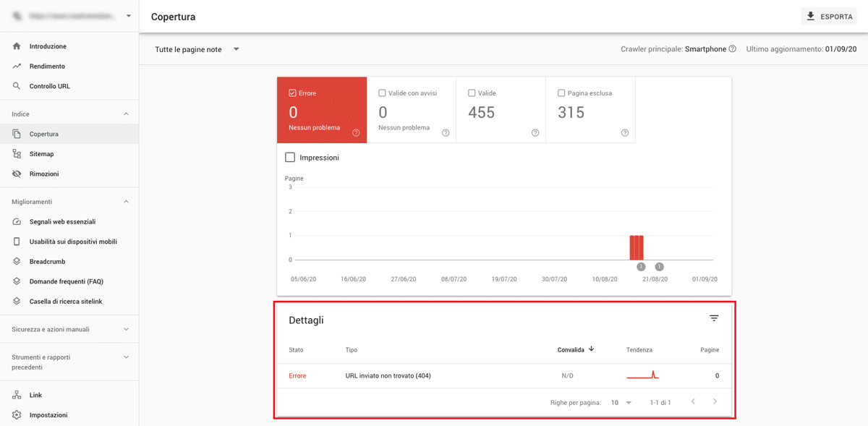Check the Valide con avvisi checkbox
868x426 pixels.
tap(382, 93)
